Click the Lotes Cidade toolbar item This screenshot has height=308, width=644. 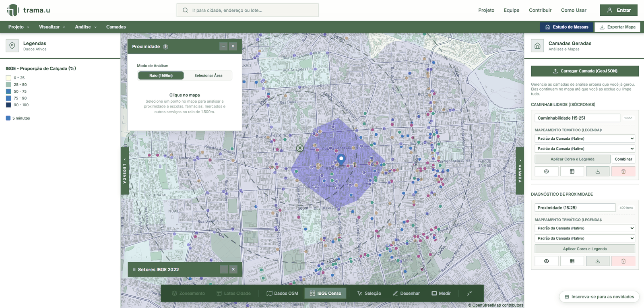click(x=233, y=294)
